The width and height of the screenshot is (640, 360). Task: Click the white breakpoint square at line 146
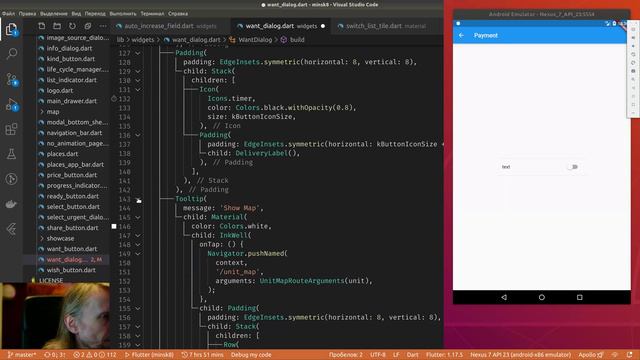coord(114,226)
